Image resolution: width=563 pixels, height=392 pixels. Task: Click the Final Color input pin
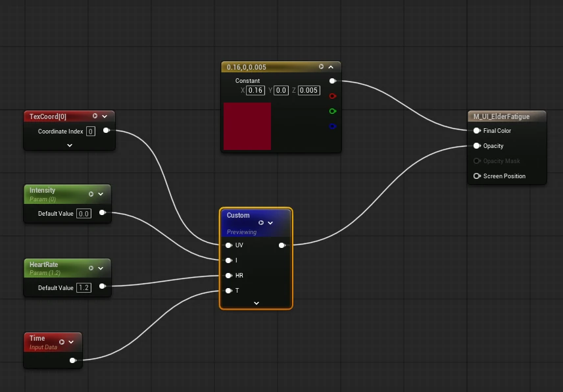coord(476,131)
